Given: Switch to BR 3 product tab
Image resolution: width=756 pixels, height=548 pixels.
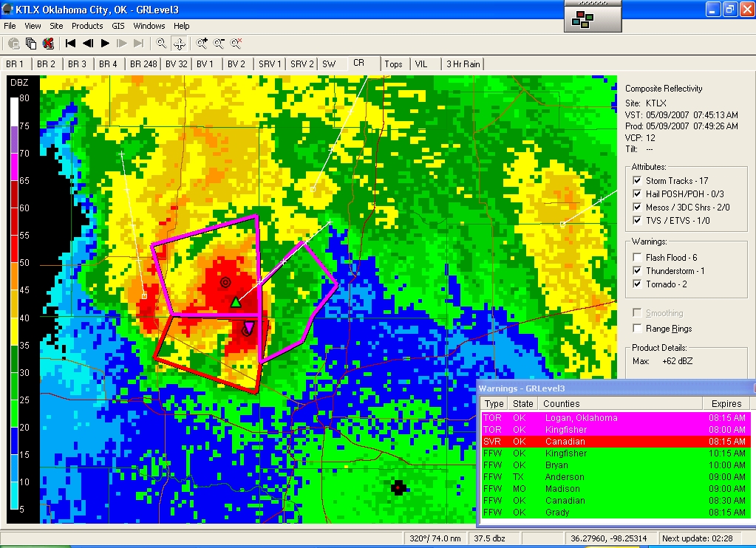Looking at the screenshot, I should (x=77, y=64).
